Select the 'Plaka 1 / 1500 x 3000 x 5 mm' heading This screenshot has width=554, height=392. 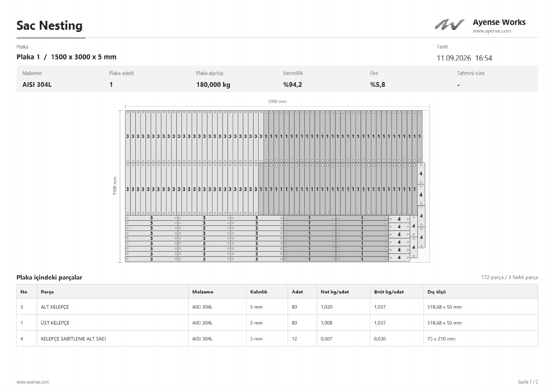[x=66, y=57]
